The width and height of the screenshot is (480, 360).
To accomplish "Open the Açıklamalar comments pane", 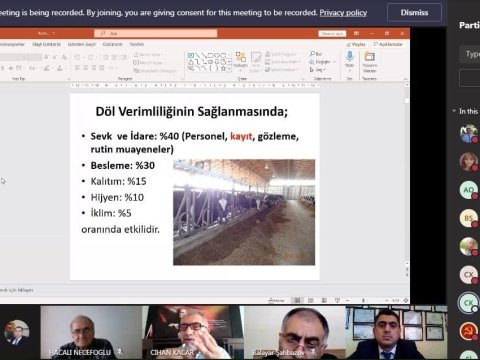I will click(x=388, y=44).
